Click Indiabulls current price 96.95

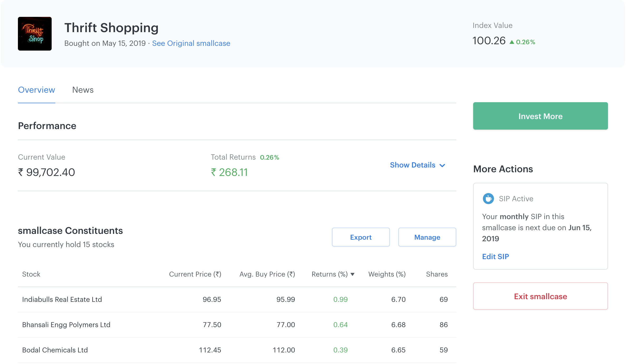pos(212,299)
